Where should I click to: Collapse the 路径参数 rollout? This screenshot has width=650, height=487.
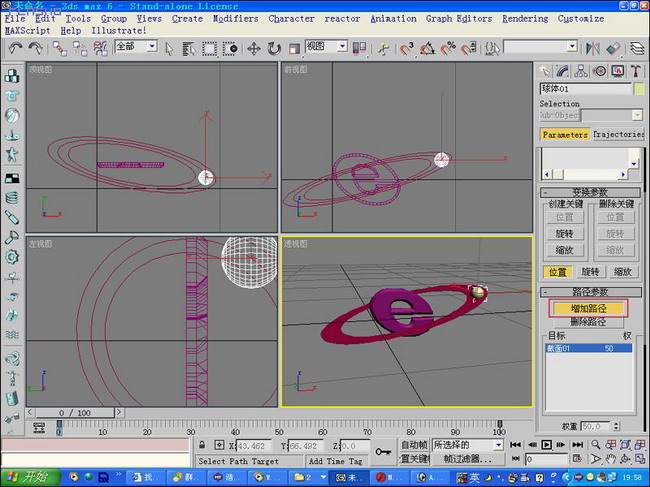point(590,292)
